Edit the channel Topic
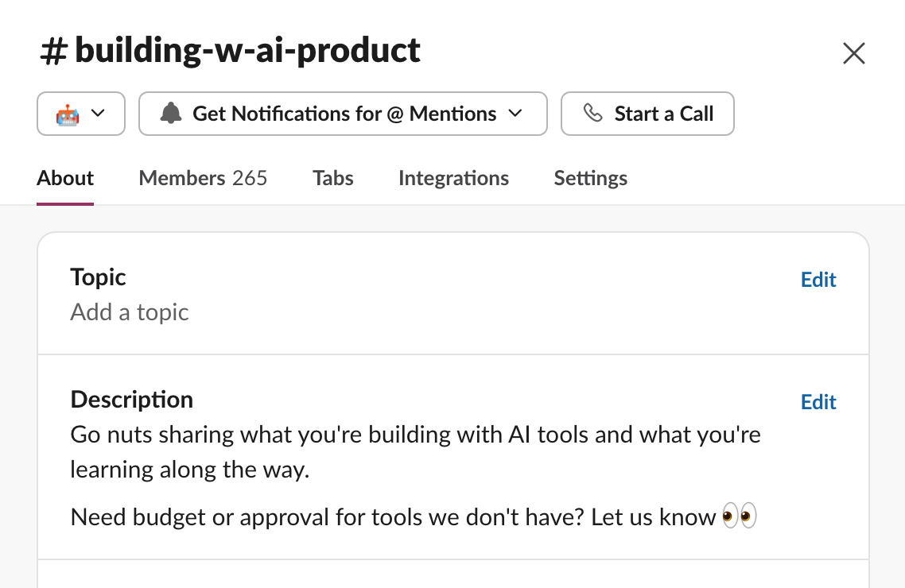Image resolution: width=905 pixels, height=588 pixels. coord(818,280)
